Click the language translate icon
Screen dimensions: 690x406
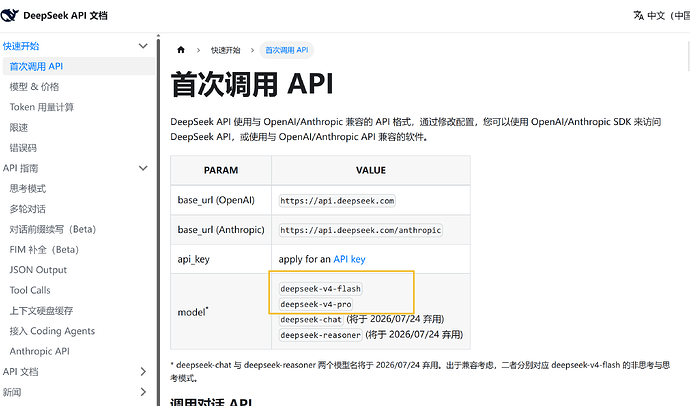(x=639, y=15)
